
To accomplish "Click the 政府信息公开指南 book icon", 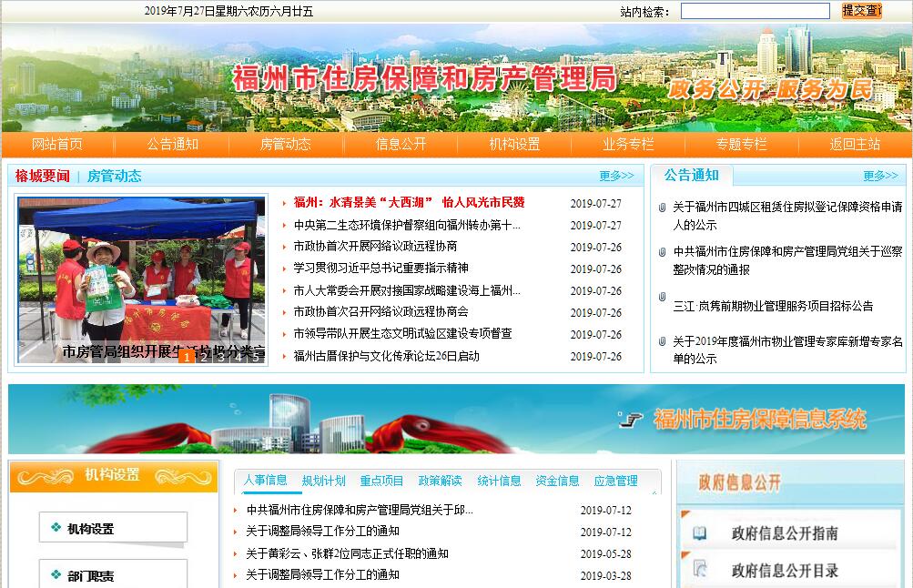I will pyautogui.click(x=699, y=533).
